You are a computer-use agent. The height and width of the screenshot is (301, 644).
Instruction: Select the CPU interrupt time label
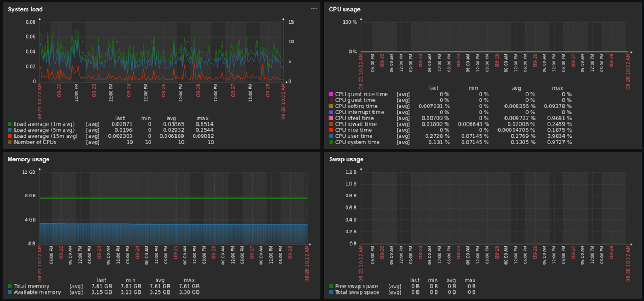click(358, 112)
